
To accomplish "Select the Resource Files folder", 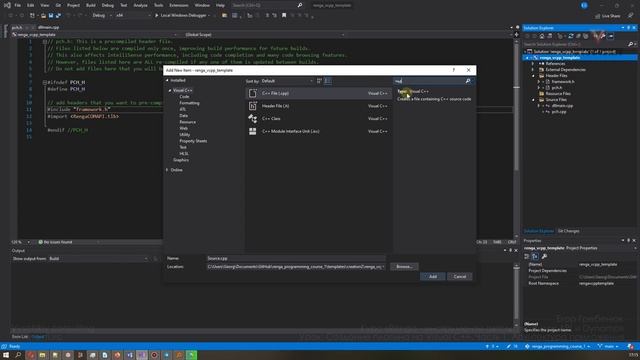I will [x=558, y=93].
